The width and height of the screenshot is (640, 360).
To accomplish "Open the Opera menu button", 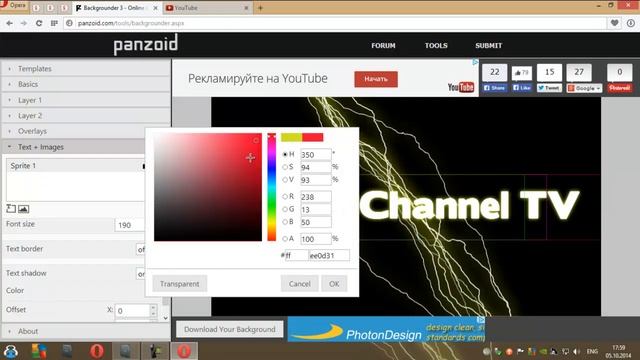I will pyautogui.click(x=13, y=6).
